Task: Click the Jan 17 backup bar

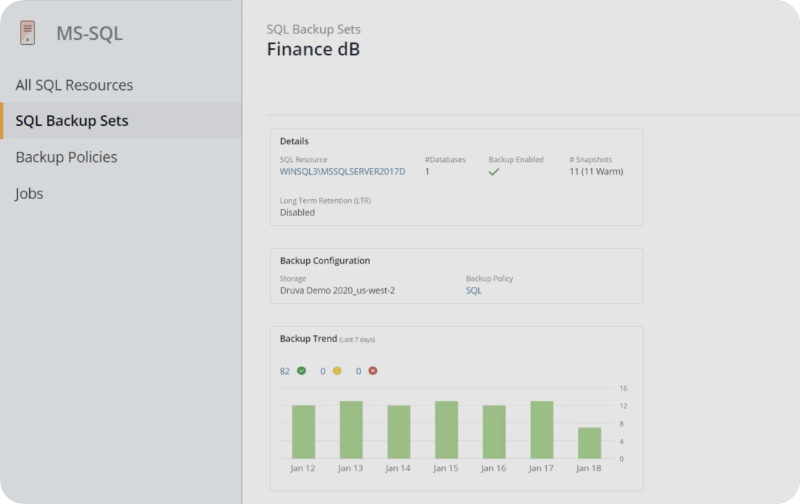Action: [x=541, y=430]
